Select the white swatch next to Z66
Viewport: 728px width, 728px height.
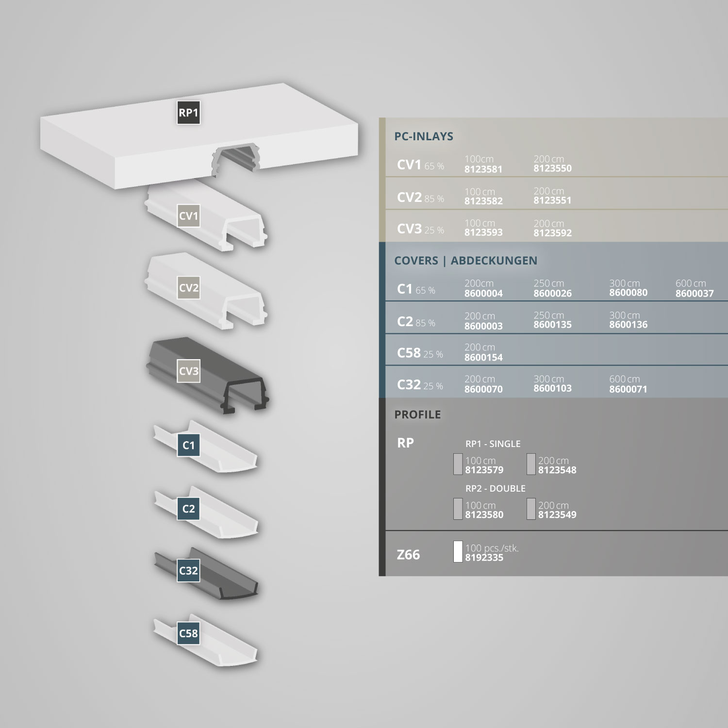(458, 551)
